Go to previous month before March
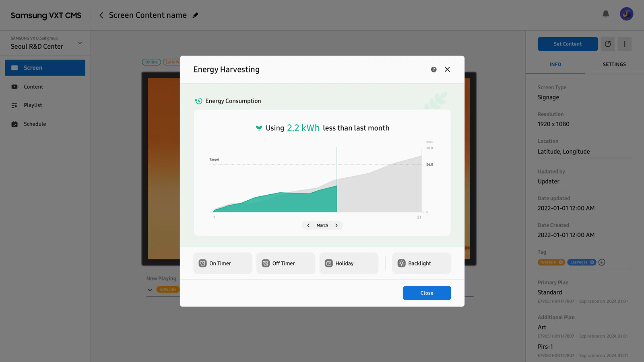Image resolution: width=644 pixels, height=362 pixels. coord(308,225)
